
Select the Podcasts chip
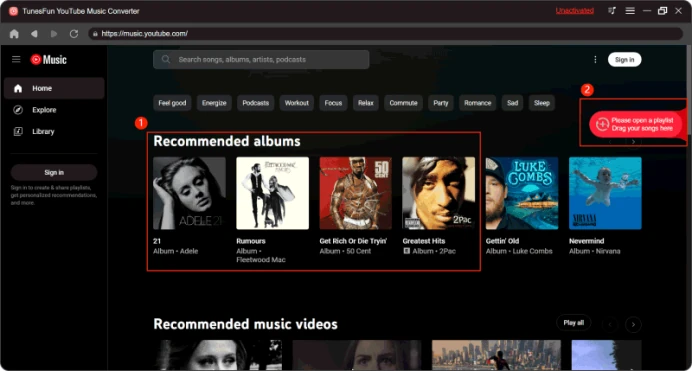point(256,103)
